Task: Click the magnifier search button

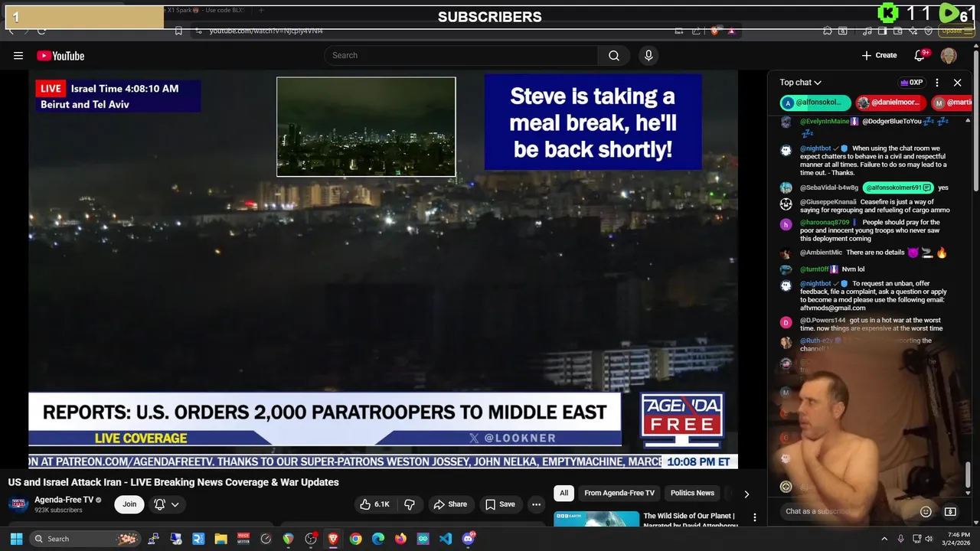Action: tap(614, 55)
